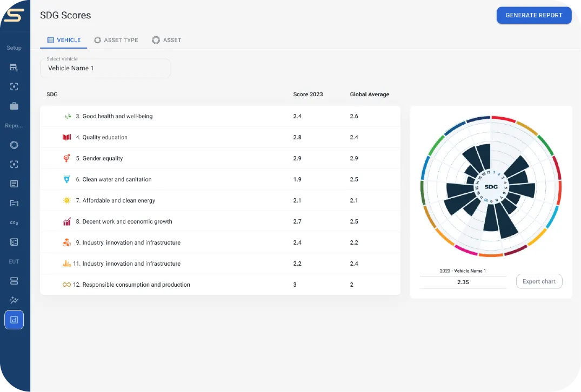581x392 pixels.
Task: Open the sparkle trend chart sidebar icon
Action: click(x=14, y=300)
